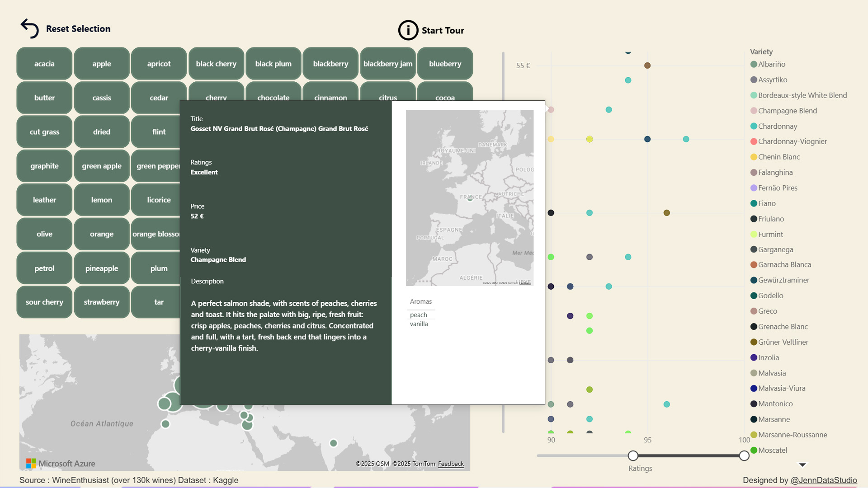Choose the butter aroma tile

[x=44, y=98]
